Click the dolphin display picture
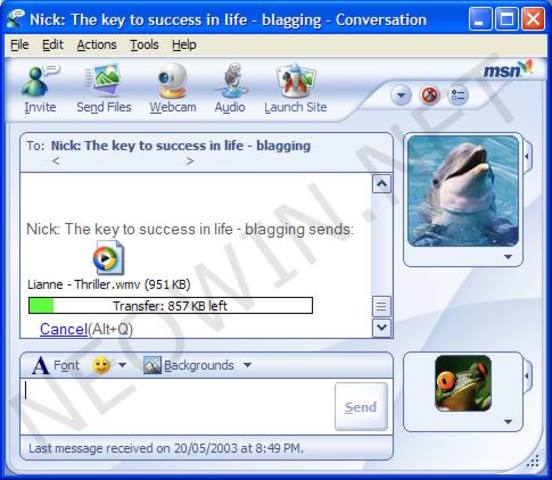 coord(463,191)
